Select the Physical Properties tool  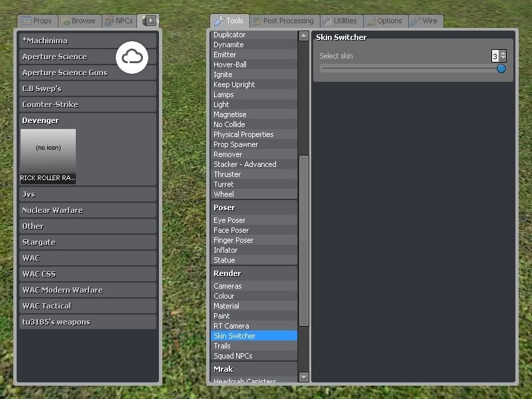click(254, 134)
